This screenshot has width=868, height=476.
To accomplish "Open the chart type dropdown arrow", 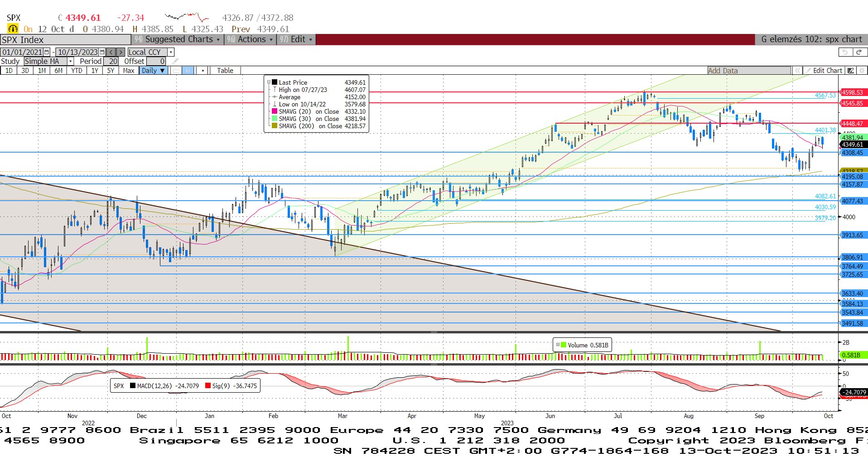I will 203,70.
